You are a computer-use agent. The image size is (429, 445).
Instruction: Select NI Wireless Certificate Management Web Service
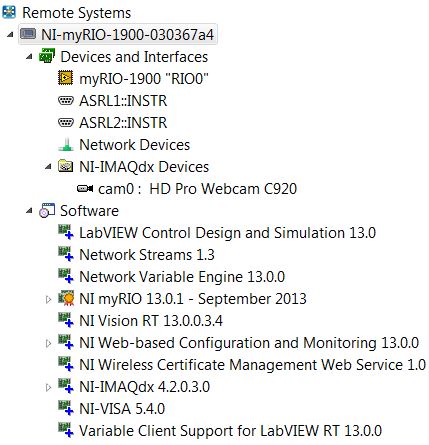(252, 365)
